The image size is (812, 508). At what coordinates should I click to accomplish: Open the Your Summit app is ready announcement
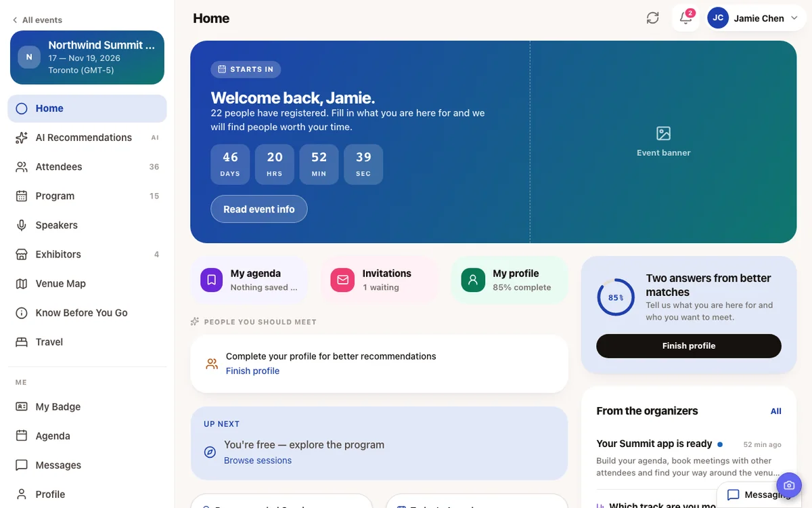tap(689, 458)
